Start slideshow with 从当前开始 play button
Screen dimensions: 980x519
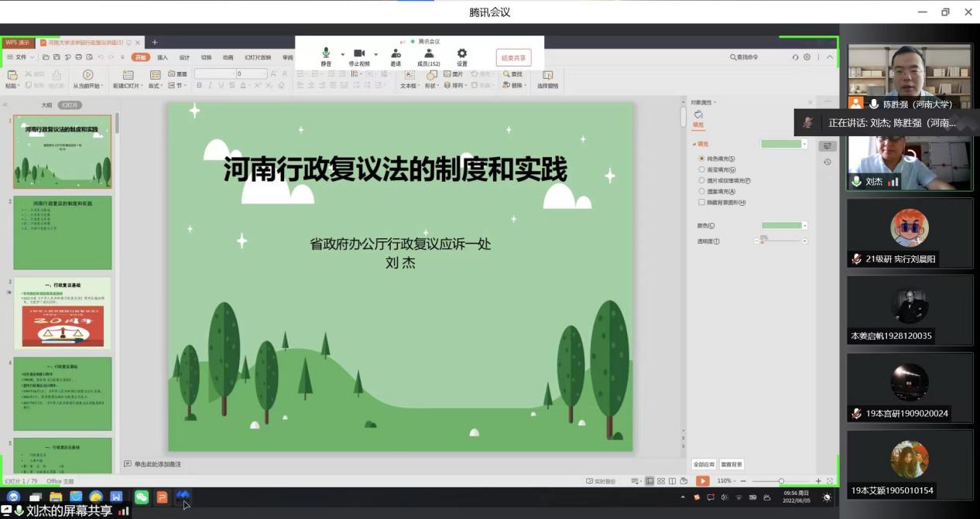[87, 73]
